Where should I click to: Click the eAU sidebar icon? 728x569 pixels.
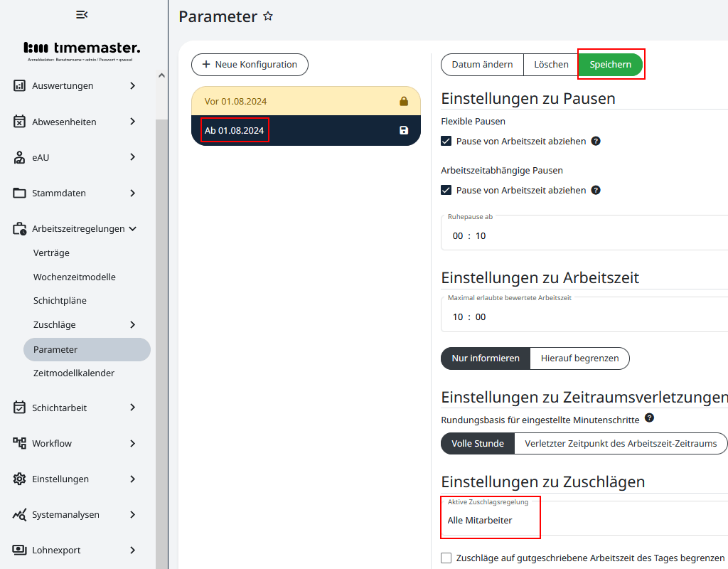point(19,157)
